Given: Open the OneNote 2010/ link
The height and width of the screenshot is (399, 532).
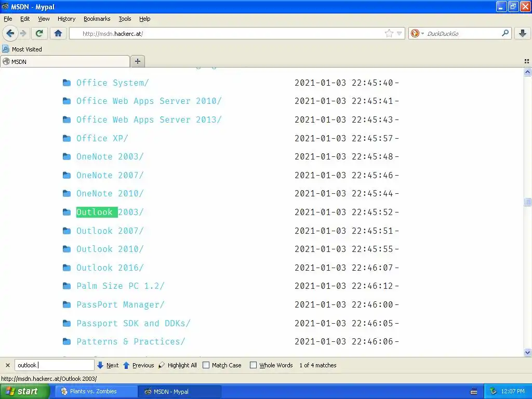Looking at the screenshot, I should point(110,193).
